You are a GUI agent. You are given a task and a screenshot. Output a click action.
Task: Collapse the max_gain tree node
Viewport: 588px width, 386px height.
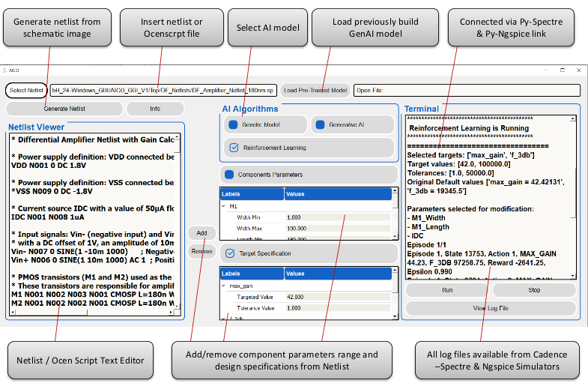click(x=222, y=286)
